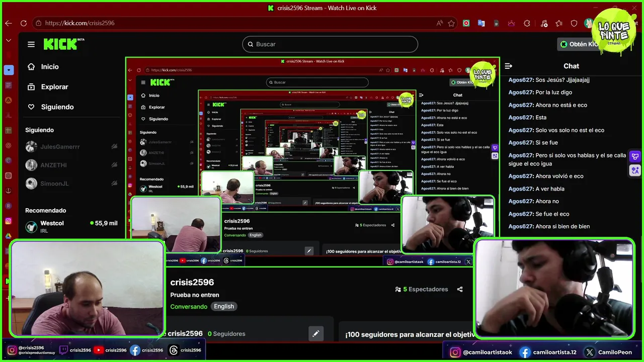Collapse the chat with the arrow icon
The height and width of the screenshot is (362, 644).
[508, 66]
